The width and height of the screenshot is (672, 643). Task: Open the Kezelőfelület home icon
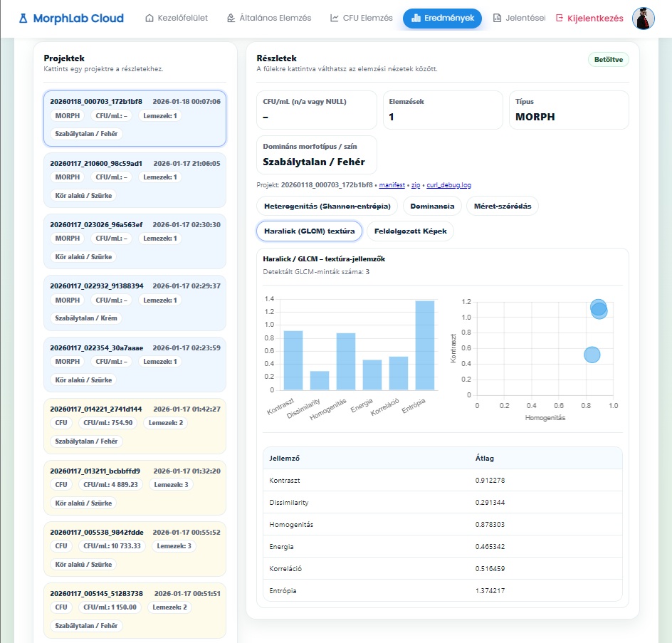point(149,19)
